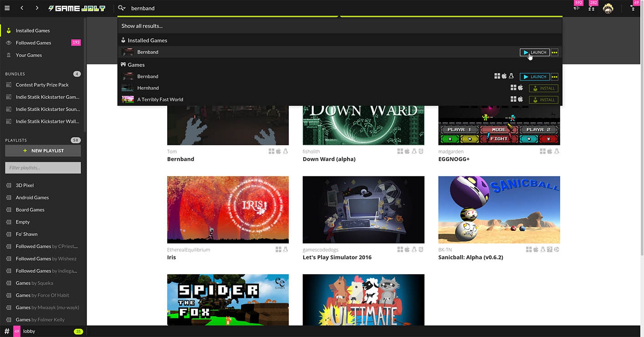Go forward with the right arrow button
The width and height of the screenshot is (644, 337).
(37, 8)
